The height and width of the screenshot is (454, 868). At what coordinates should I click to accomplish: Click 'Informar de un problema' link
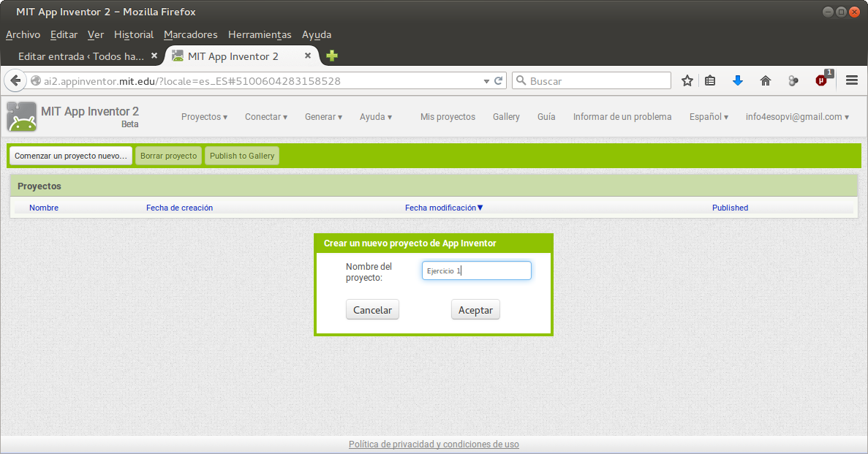(x=622, y=117)
